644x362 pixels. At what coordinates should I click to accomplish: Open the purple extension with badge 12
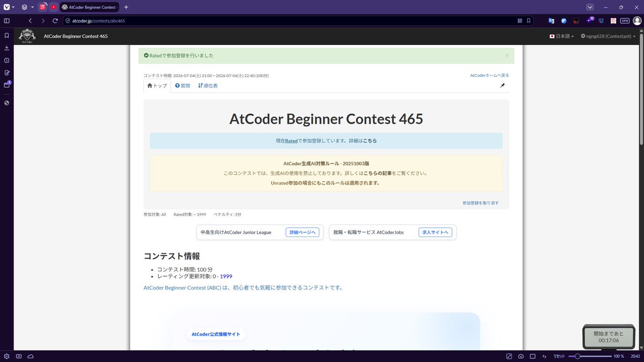[589, 20]
